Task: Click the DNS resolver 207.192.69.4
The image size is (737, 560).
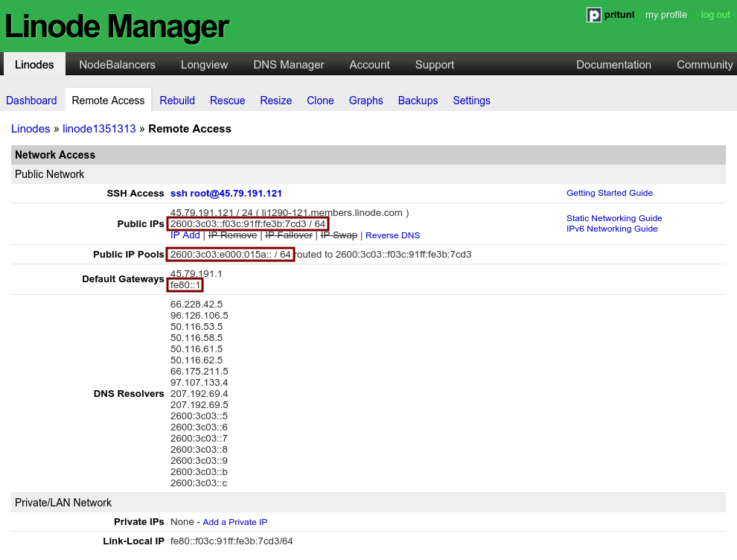Action: pyautogui.click(x=200, y=393)
